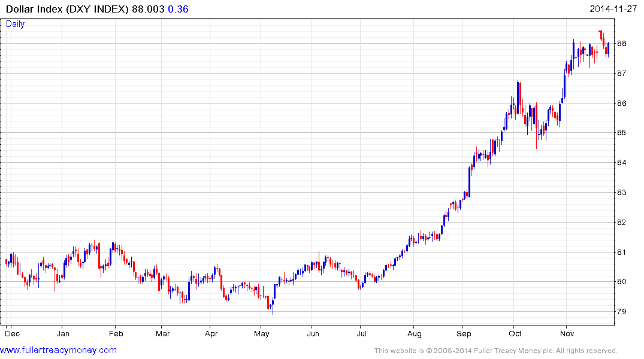Click the Dollar Index (DXY INDEX) title

(x=67, y=9)
